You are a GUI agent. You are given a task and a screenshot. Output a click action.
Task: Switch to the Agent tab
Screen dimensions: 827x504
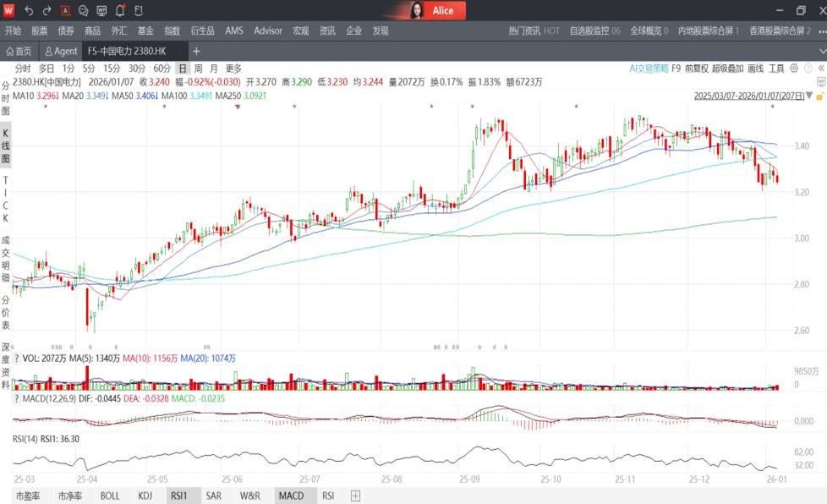tap(62, 52)
